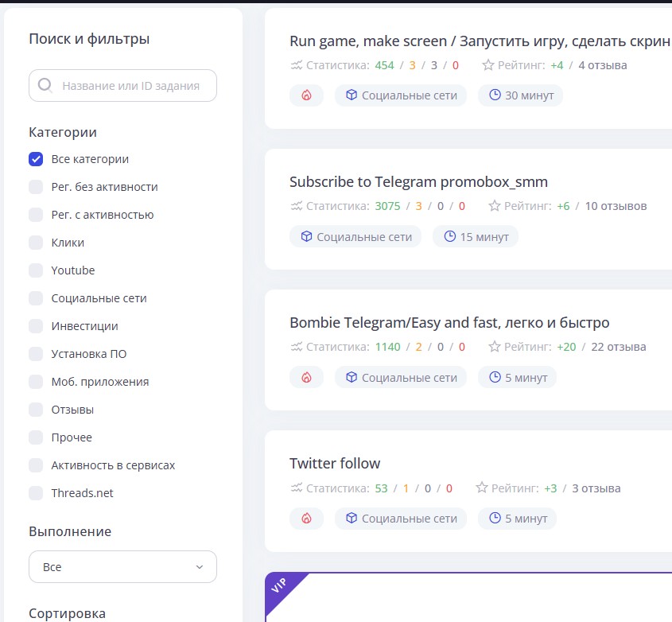Click the purple VIP corner badge
Image resolution: width=672 pixels, height=622 pixels.
click(278, 586)
